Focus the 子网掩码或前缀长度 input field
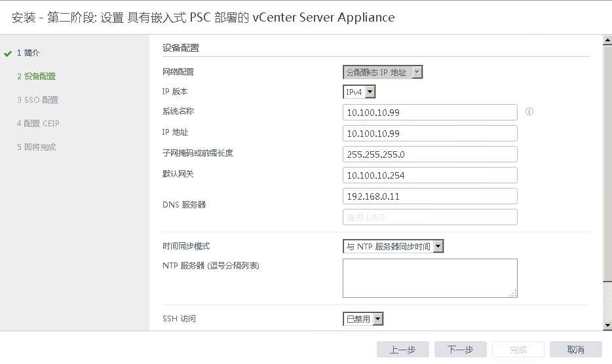The image size is (612, 364). tap(430, 154)
